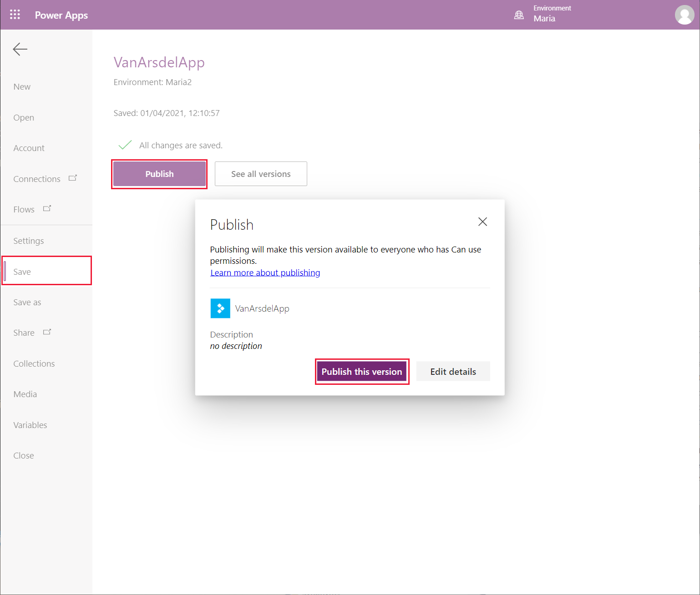
Task: Choose Close in the left menu
Action: click(x=24, y=456)
